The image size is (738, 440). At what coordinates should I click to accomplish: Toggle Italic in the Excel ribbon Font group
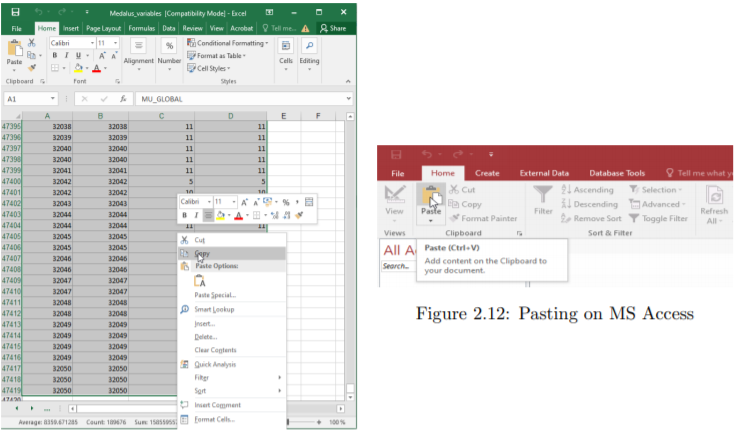(x=66, y=56)
